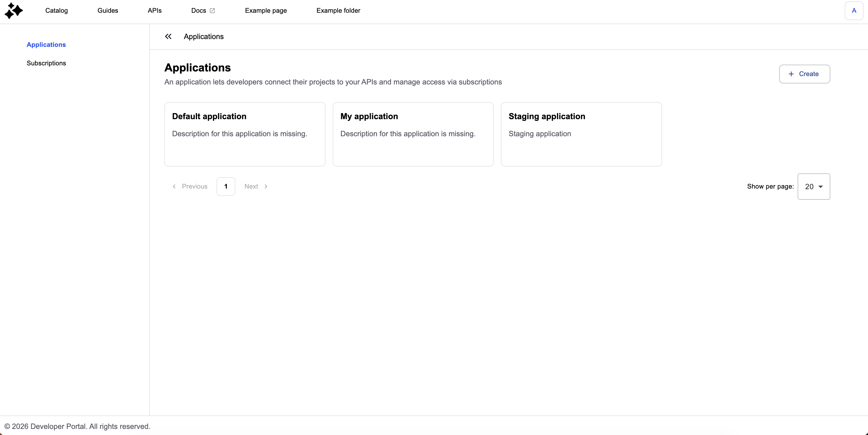Click page number 1 button

point(226,187)
